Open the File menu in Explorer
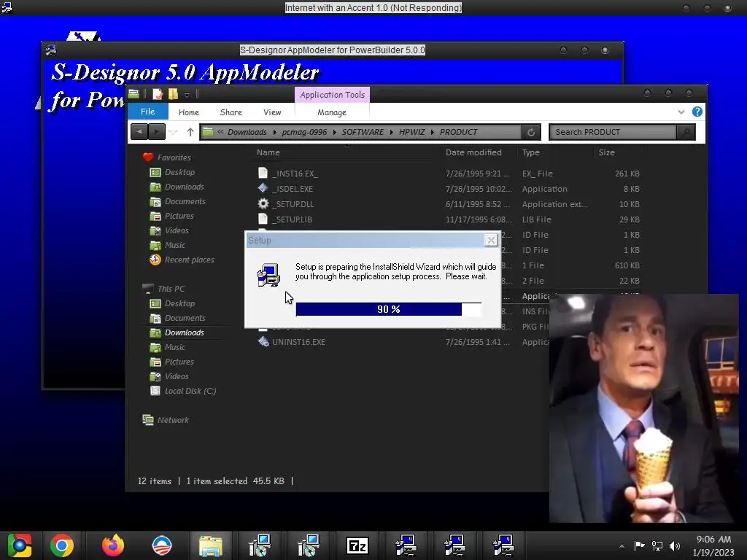747x560 pixels. [x=147, y=112]
